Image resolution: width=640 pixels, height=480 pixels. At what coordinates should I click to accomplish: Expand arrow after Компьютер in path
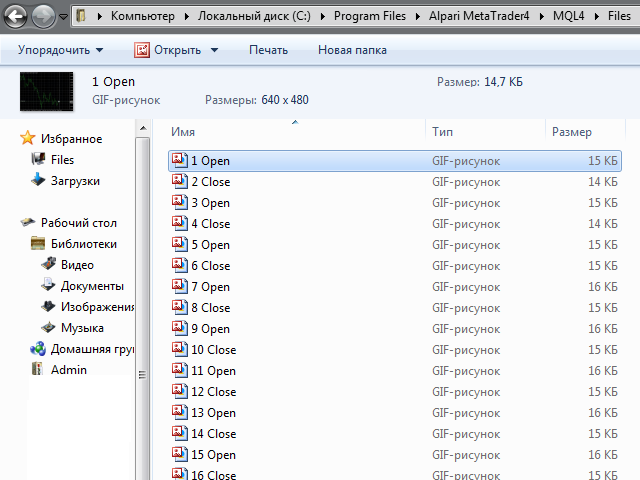[x=187, y=16]
